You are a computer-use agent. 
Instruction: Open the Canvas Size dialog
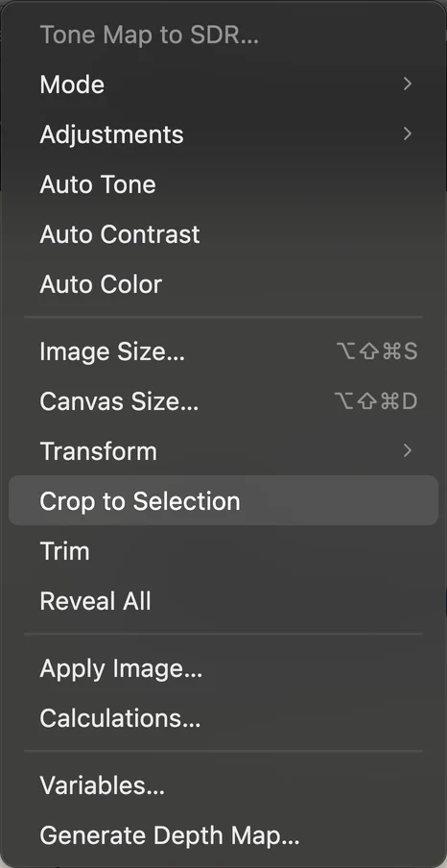point(223,401)
